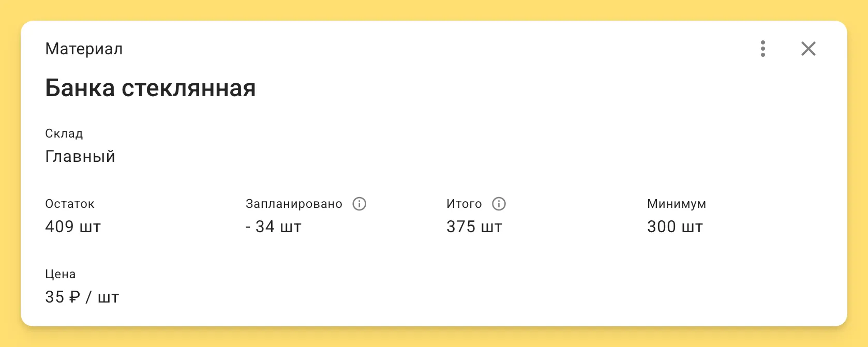Image resolution: width=868 pixels, height=347 pixels.
Task: Click the Итого total of 375 шт
Action: coord(474,227)
